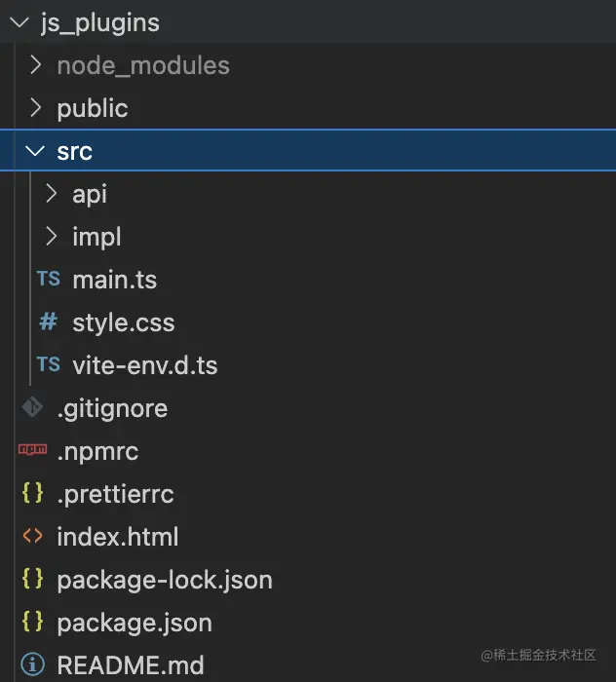Click the TS icon next to vite-env.d.ts

[48, 365]
